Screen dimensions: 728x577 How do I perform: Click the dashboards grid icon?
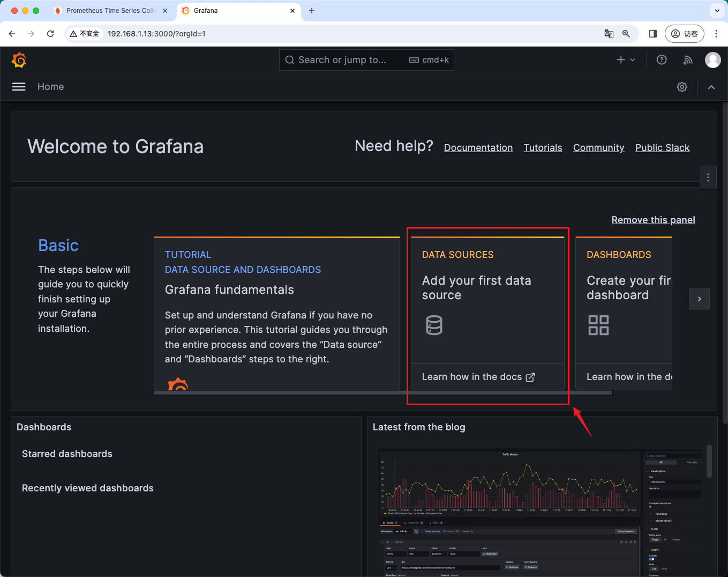[598, 325]
